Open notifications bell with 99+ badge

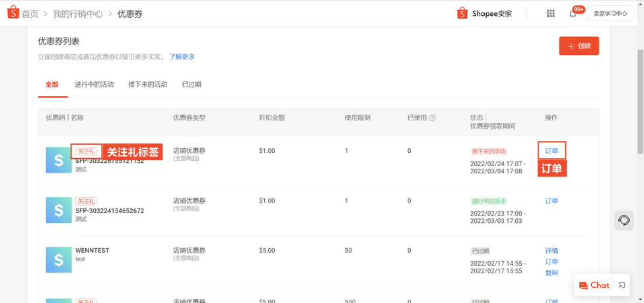tap(573, 13)
